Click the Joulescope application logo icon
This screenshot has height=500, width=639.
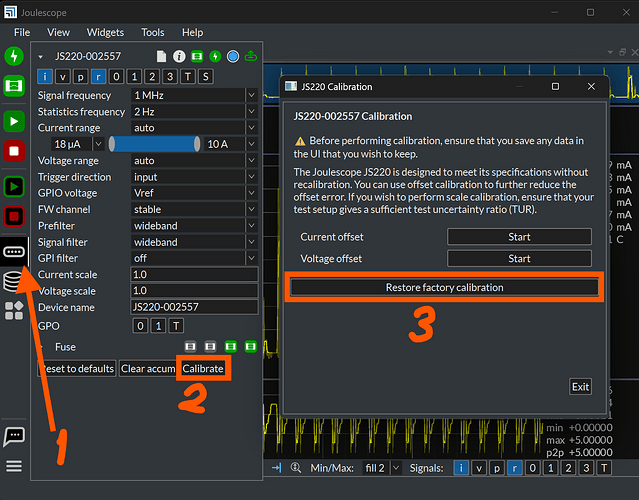click(x=10, y=12)
